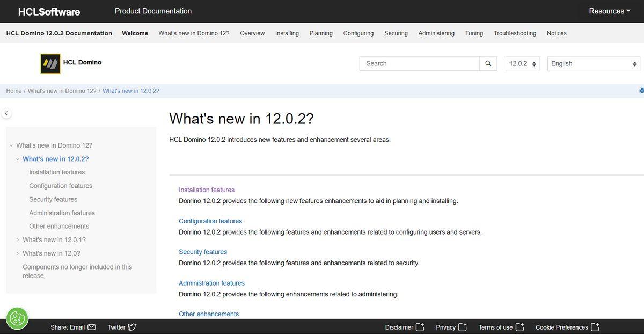
Task: Open the Welcome menu item
Action: 135,33
